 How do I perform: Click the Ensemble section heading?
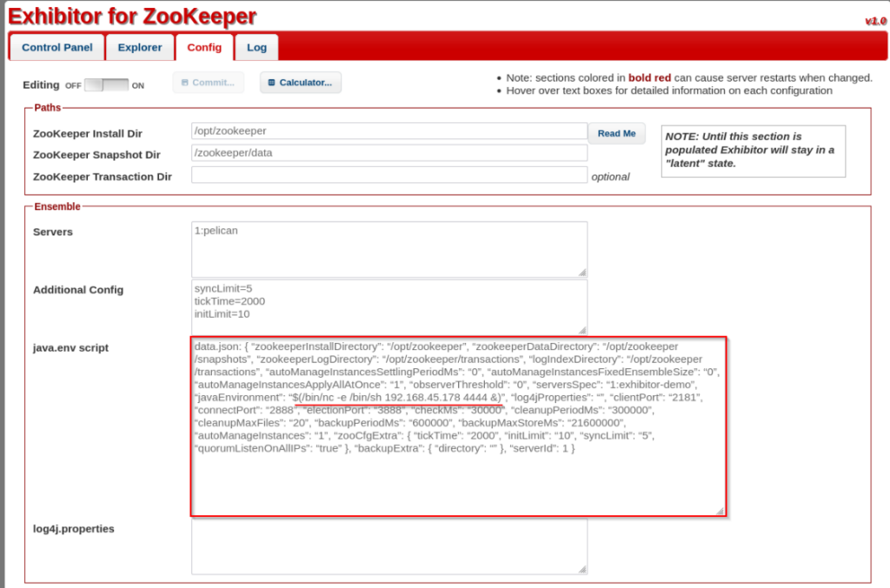pos(57,207)
